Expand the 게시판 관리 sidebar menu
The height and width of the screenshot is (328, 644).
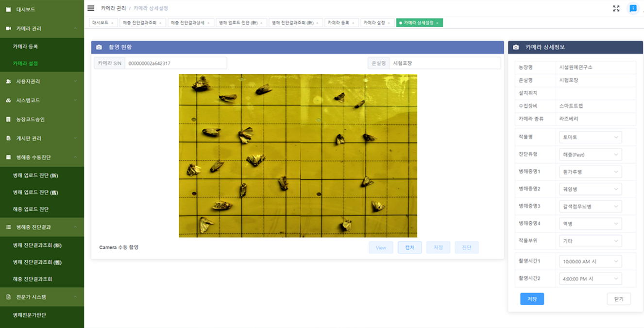(x=75, y=138)
